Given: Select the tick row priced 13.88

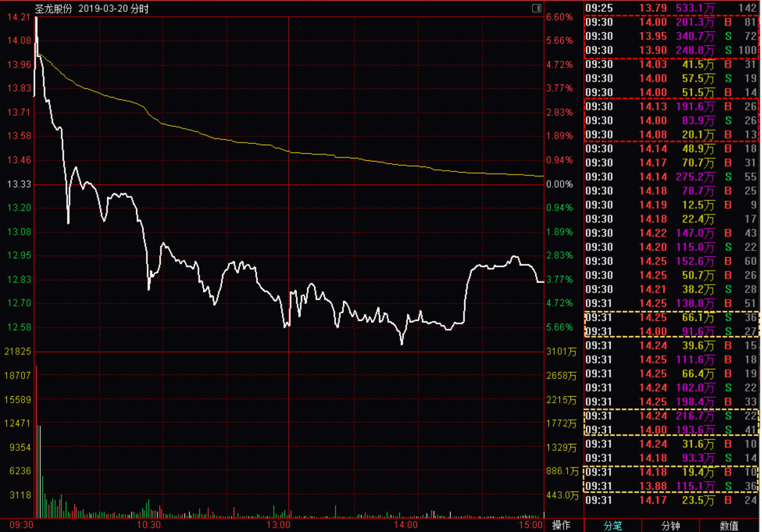Looking at the screenshot, I should 671,486.
